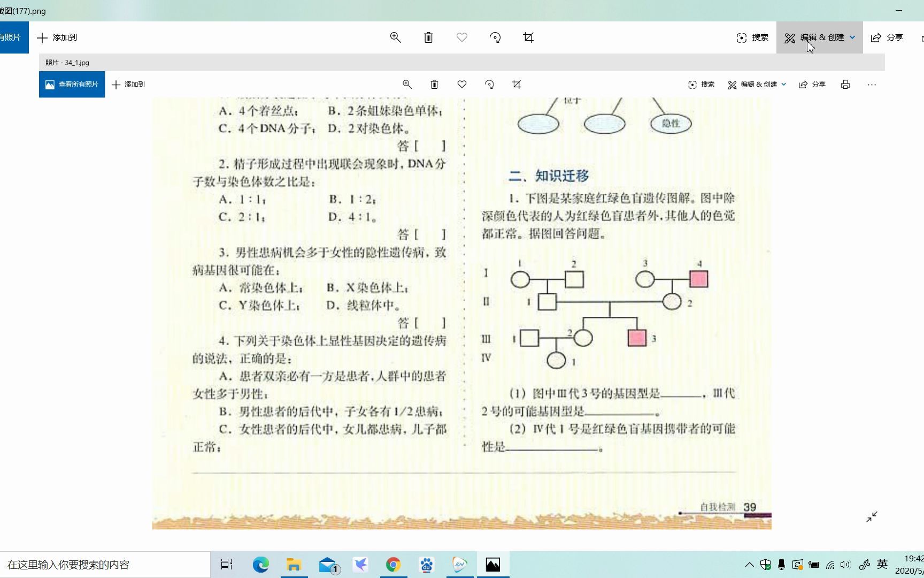Print the photo via the printer icon

[845, 84]
